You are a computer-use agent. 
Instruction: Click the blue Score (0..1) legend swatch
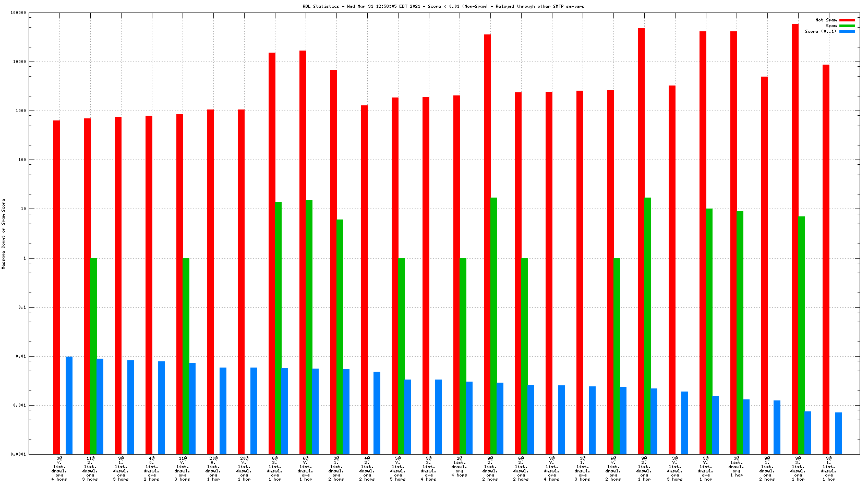[x=847, y=31]
